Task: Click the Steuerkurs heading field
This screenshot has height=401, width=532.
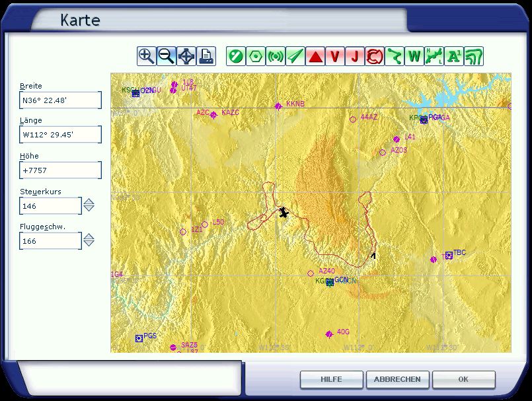Action: 50,205
